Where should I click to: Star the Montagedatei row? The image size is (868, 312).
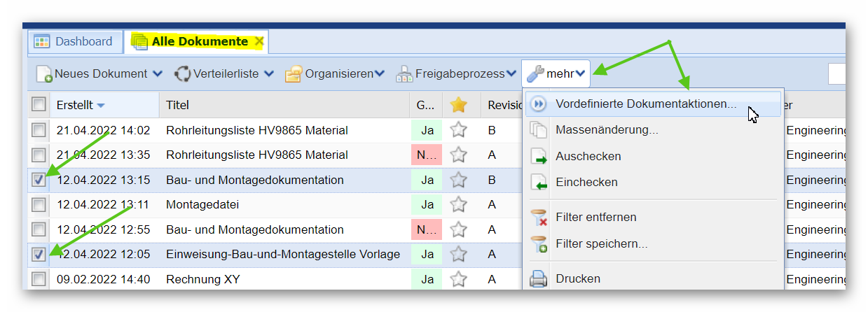click(459, 204)
